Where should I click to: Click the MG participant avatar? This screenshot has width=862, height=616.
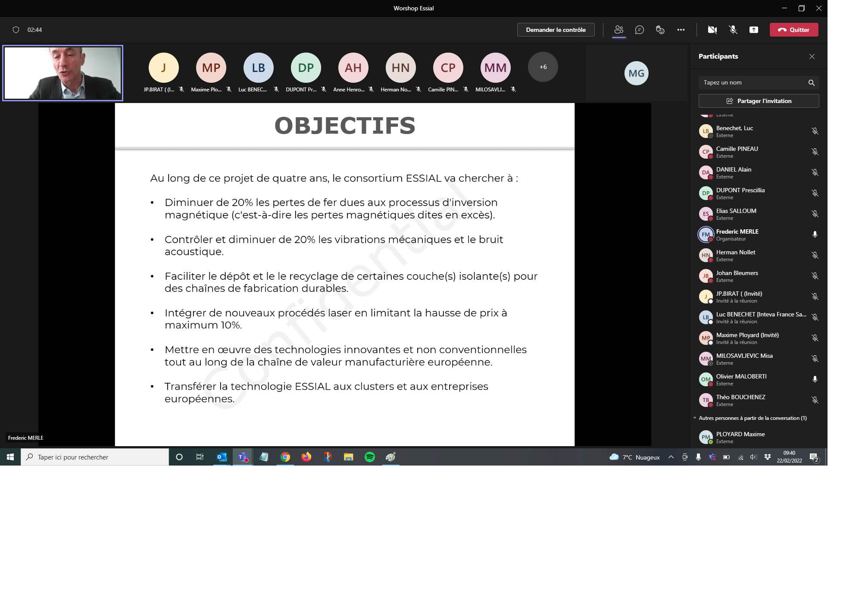[636, 73]
